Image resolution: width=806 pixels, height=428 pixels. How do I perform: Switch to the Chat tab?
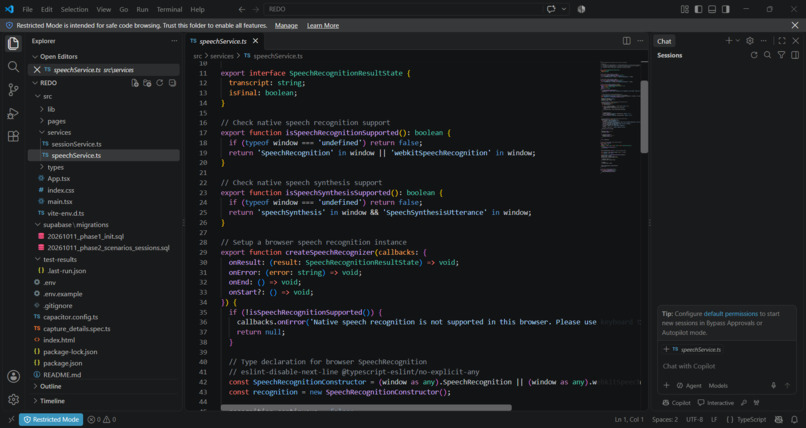pos(664,41)
